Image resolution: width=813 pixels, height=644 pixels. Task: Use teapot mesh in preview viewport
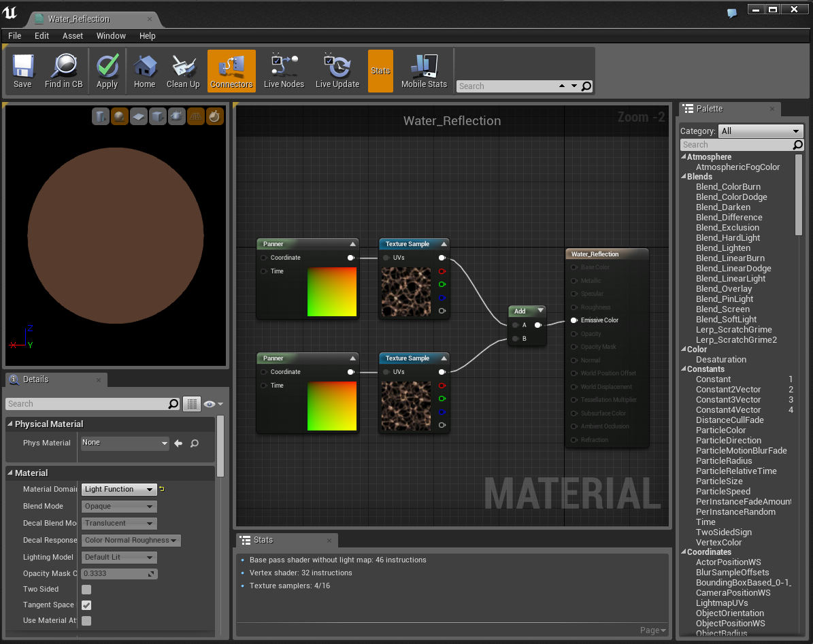[176, 116]
